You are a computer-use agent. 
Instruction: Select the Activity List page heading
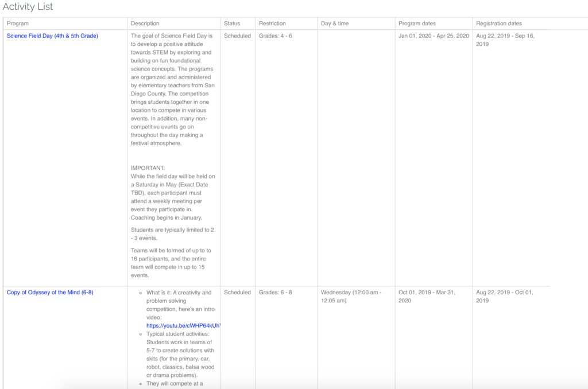coord(28,7)
